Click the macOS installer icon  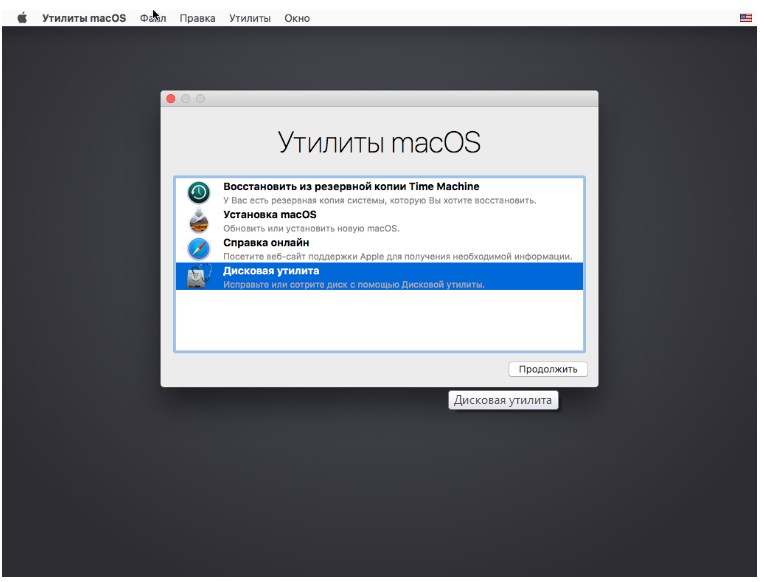199,220
